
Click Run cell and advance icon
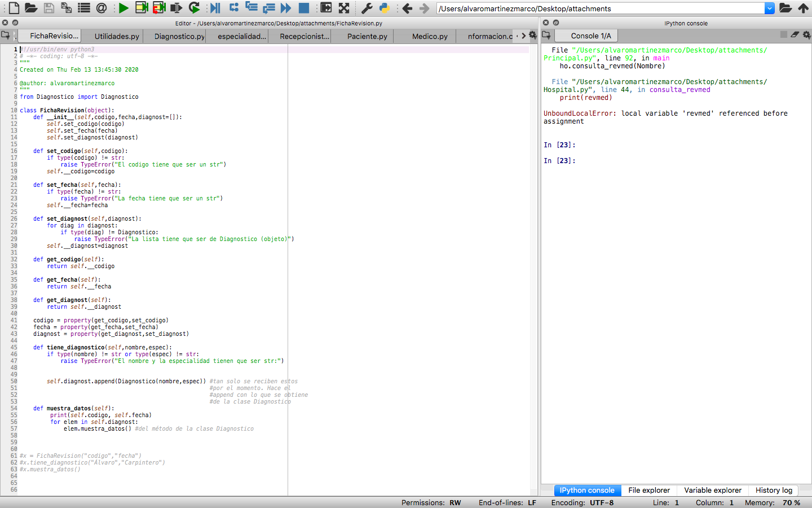point(159,8)
